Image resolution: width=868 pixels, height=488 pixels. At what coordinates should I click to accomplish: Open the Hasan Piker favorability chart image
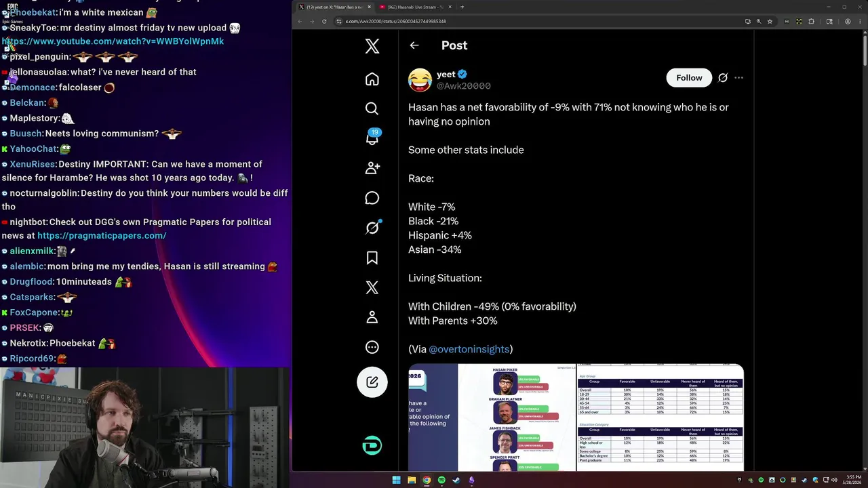[x=492, y=418]
